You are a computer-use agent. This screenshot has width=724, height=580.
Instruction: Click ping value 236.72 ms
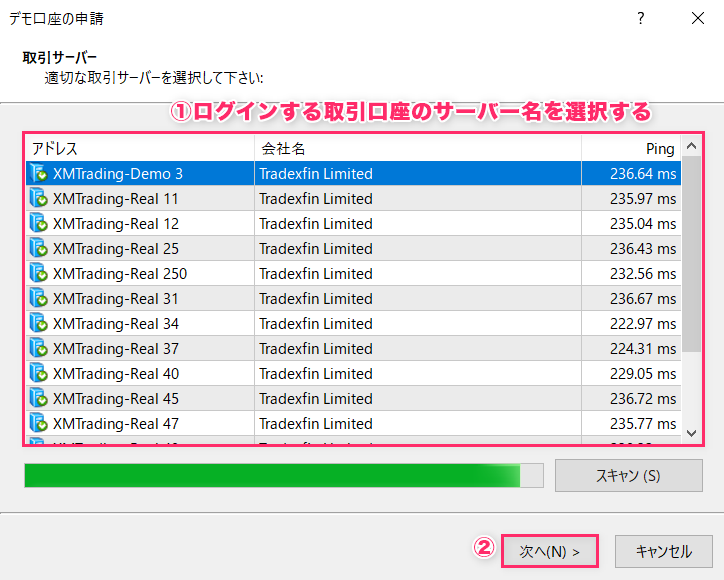643,398
